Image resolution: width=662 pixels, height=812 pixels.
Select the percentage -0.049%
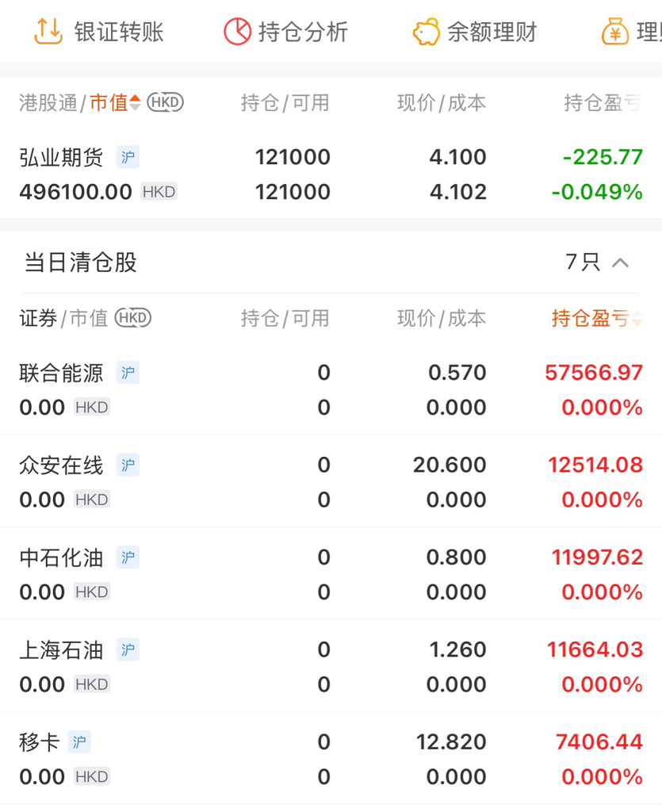pyautogui.click(x=597, y=192)
